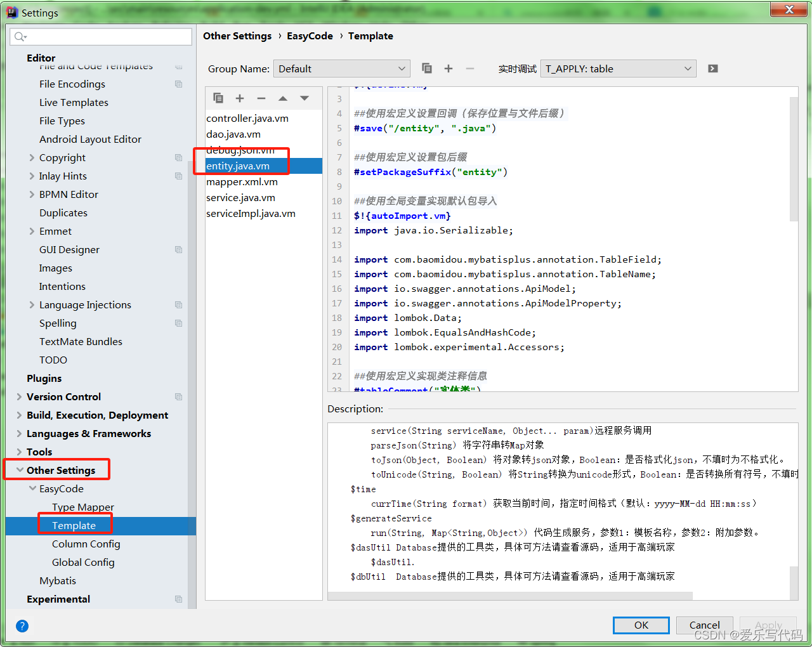Click the project-level icon beside Inlay Hints
The image size is (812, 647).
click(x=179, y=176)
